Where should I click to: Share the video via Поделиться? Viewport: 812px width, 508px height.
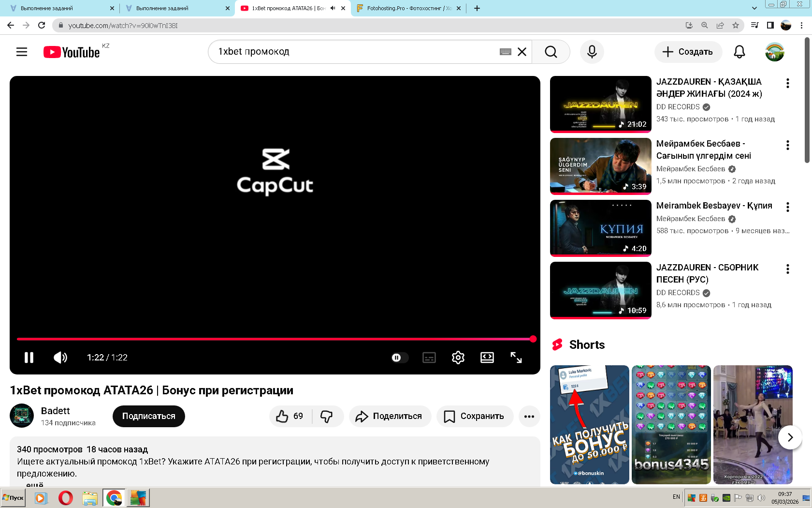coord(390,416)
